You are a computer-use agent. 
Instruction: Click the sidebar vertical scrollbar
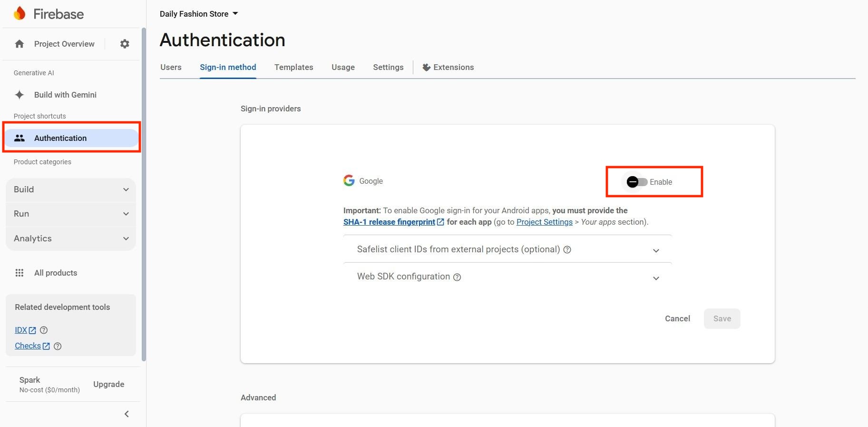144,194
